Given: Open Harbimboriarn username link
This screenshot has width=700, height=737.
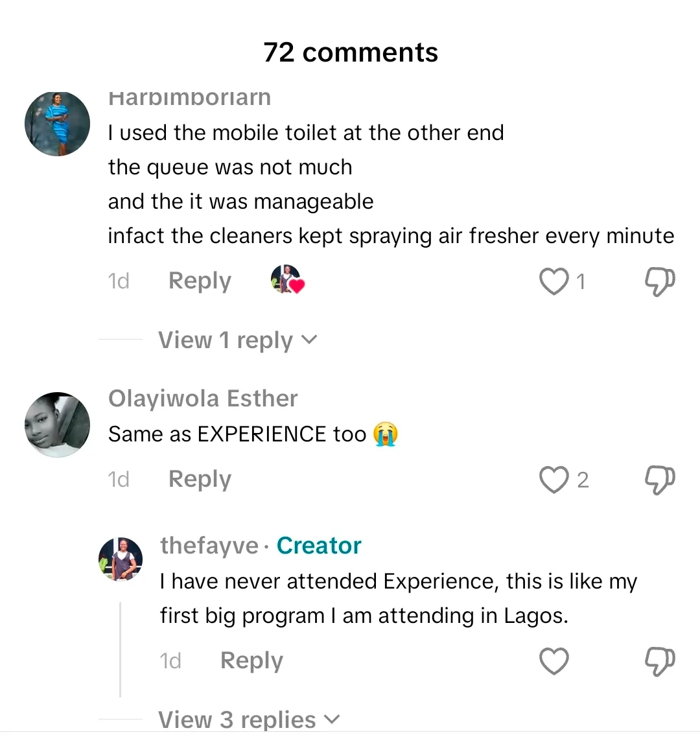Looking at the screenshot, I should 189,99.
